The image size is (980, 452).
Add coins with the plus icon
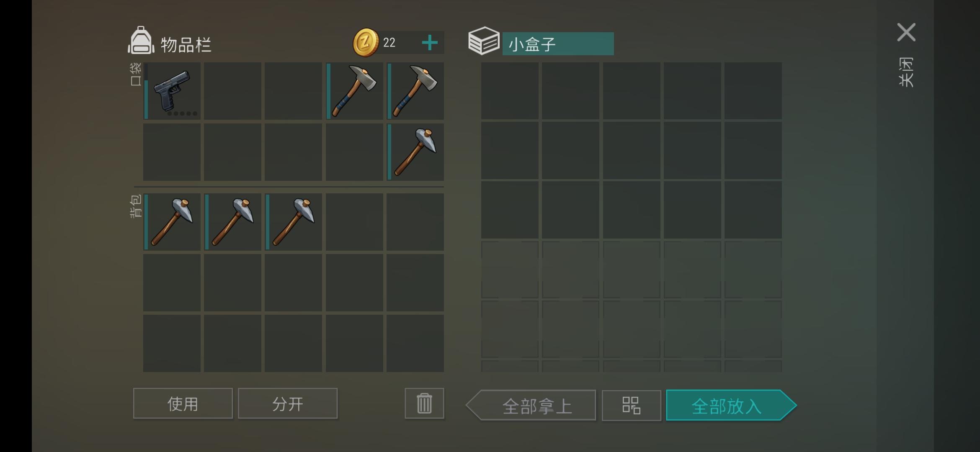point(430,43)
